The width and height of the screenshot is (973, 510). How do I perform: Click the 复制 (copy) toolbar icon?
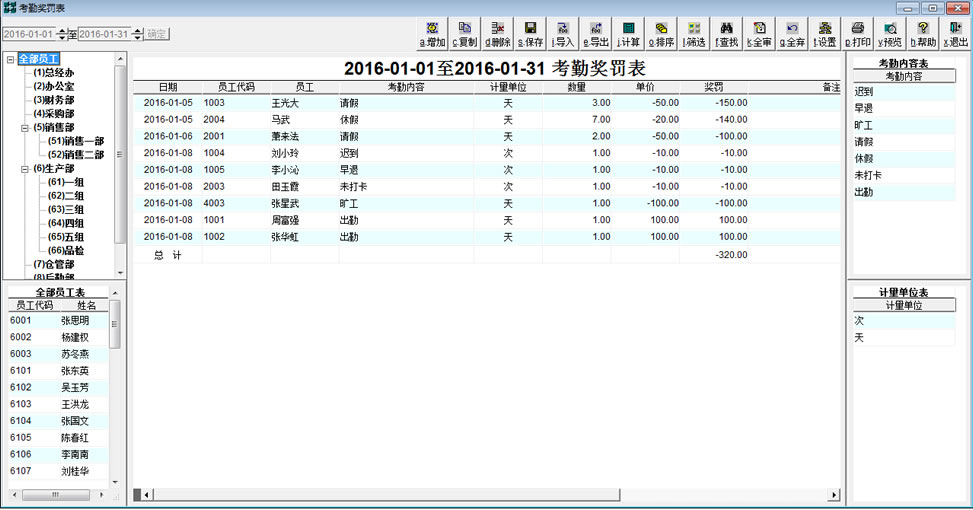[x=465, y=34]
